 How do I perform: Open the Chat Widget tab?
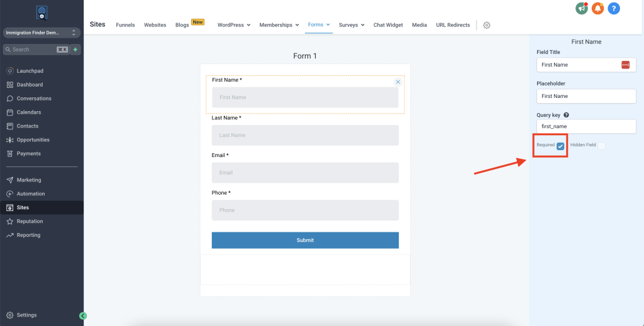point(388,25)
